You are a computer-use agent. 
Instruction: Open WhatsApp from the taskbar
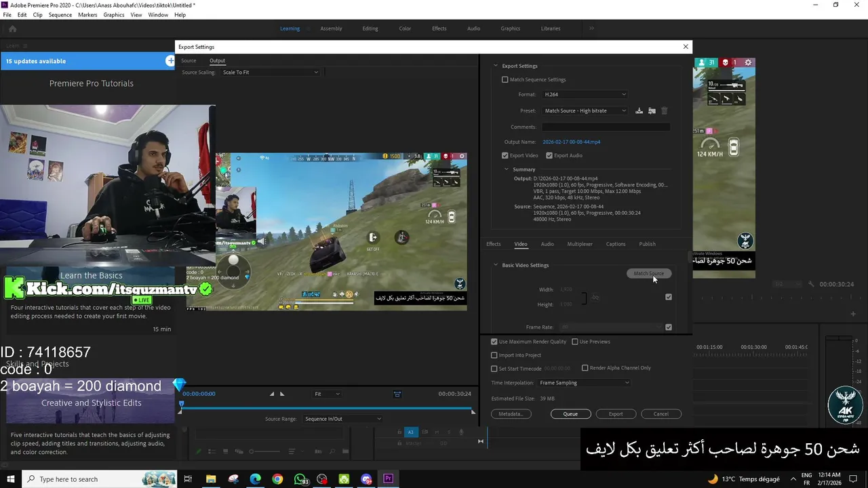tap(300, 479)
